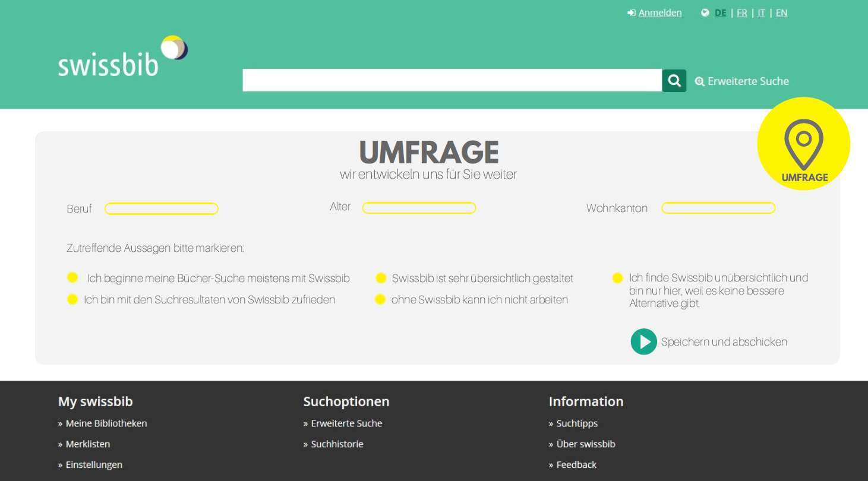This screenshot has width=868, height=481.
Task: Open the Anmelden login link
Action: pyautogui.click(x=660, y=13)
